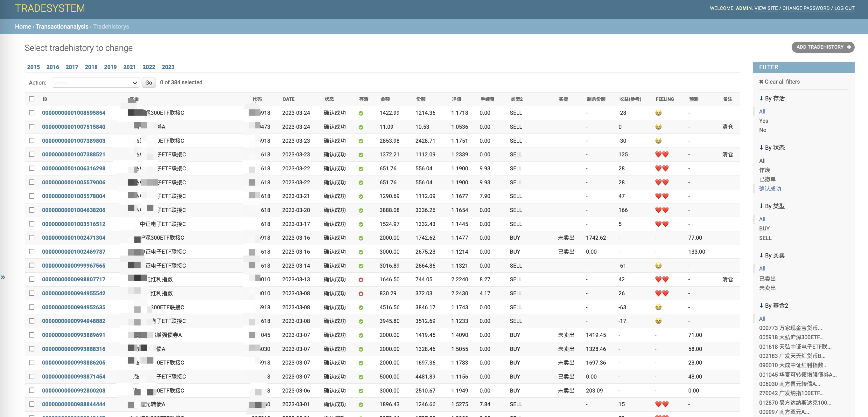Click green check icon in row 00000000000993871454
This screenshot has height=417, width=868.
click(361, 377)
